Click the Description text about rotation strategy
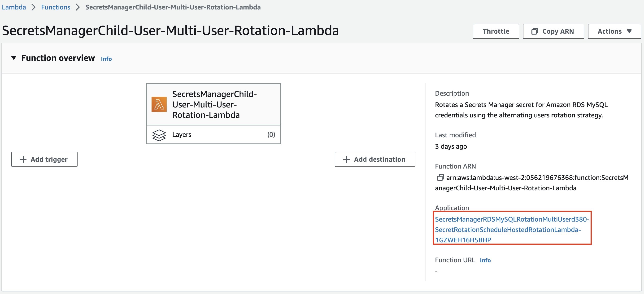 tap(521, 110)
